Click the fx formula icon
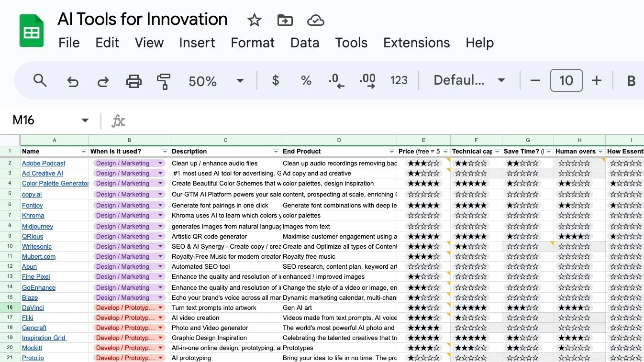The image size is (644, 362). click(x=118, y=121)
